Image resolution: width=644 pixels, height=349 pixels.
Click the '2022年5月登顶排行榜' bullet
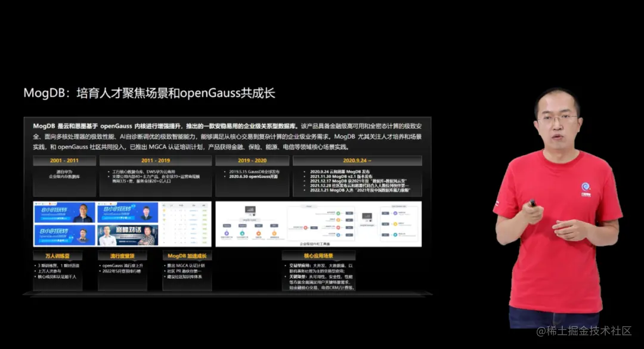click(x=122, y=271)
